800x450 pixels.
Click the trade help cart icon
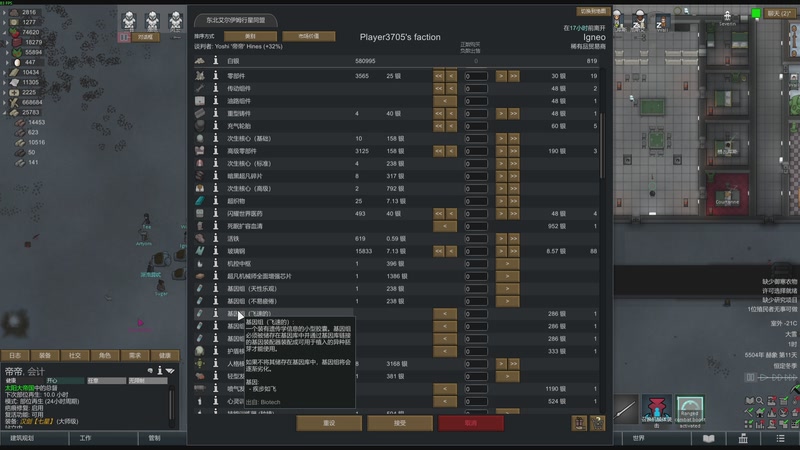597,423
